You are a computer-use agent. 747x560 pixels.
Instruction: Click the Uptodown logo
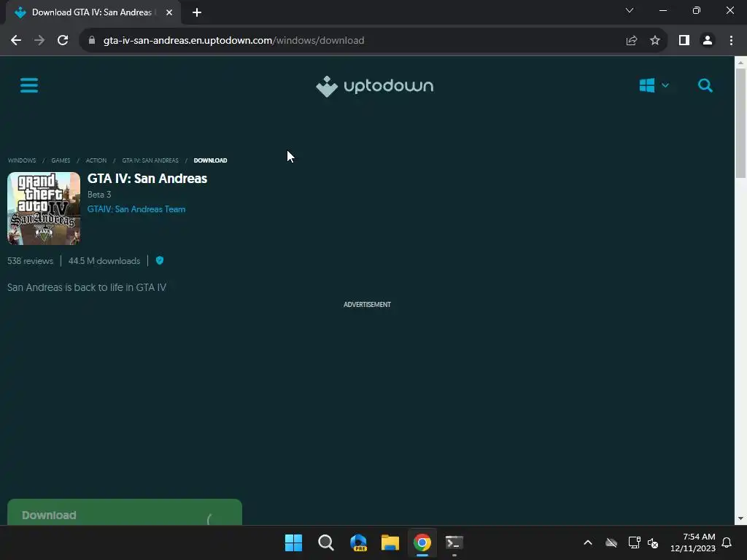tap(374, 86)
